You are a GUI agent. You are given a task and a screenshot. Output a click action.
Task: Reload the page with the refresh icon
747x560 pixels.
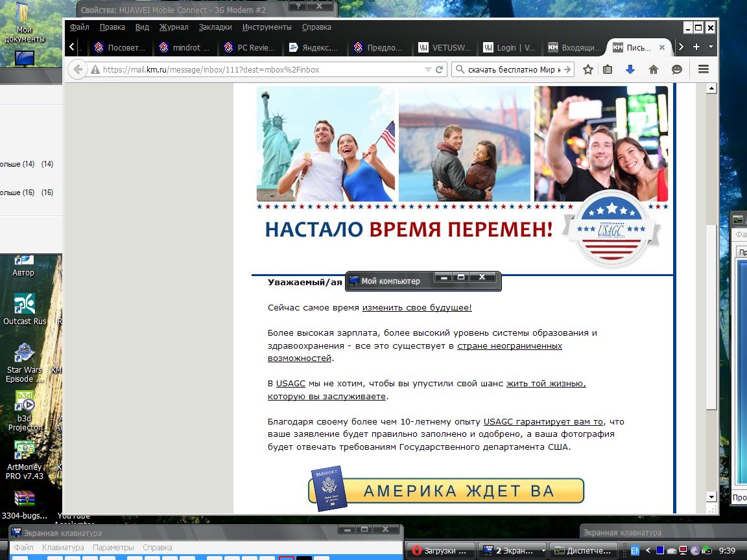pyautogui.click(x=439, y=69)
